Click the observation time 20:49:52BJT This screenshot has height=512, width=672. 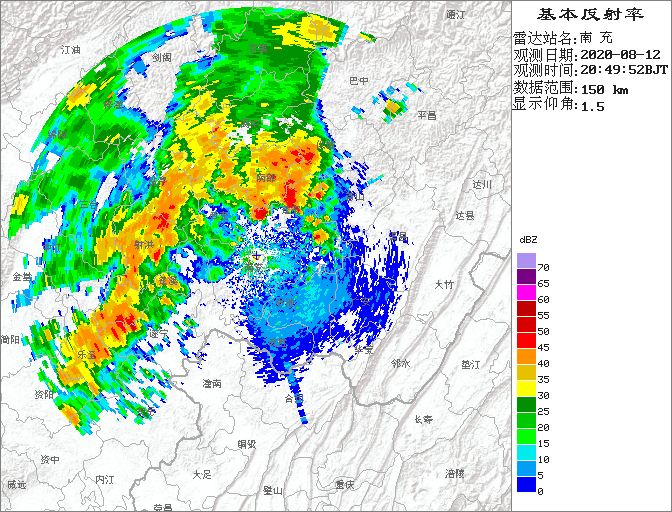(x=626, y=71)
